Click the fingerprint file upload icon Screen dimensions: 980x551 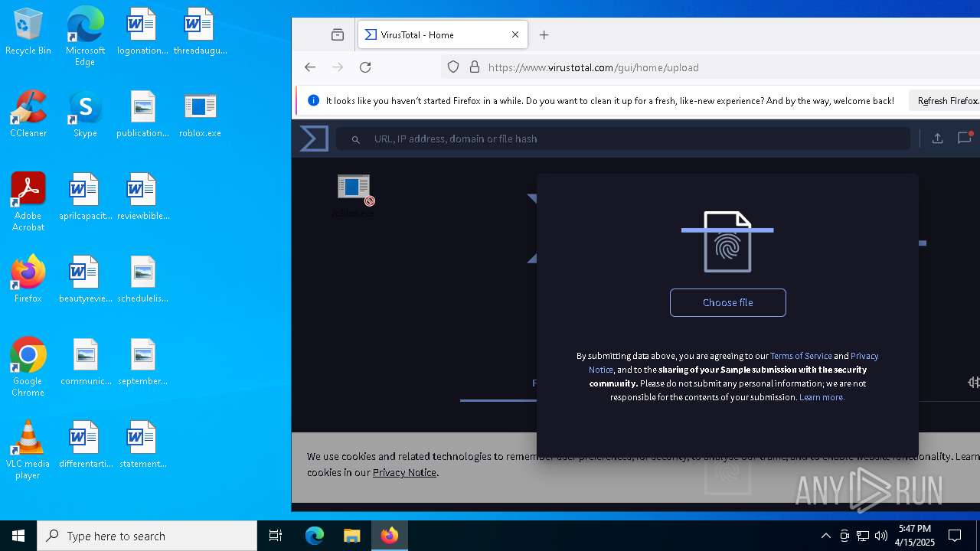(727, 242)
